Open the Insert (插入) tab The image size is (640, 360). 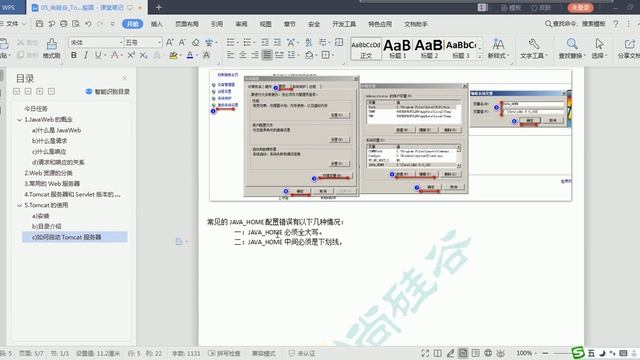[157, 24]
